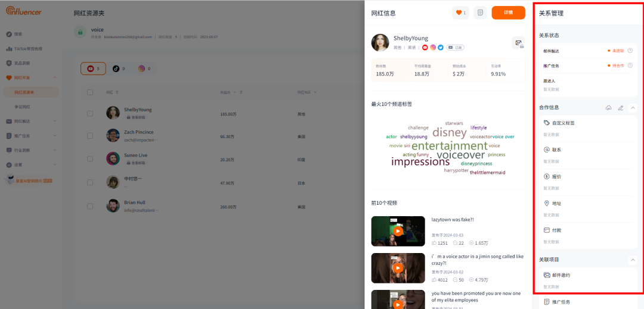The width and height of the screenshot is (644, 309).
Task: Play the 'lazytown was fake?!' video
Action: (x=398, y=231)
